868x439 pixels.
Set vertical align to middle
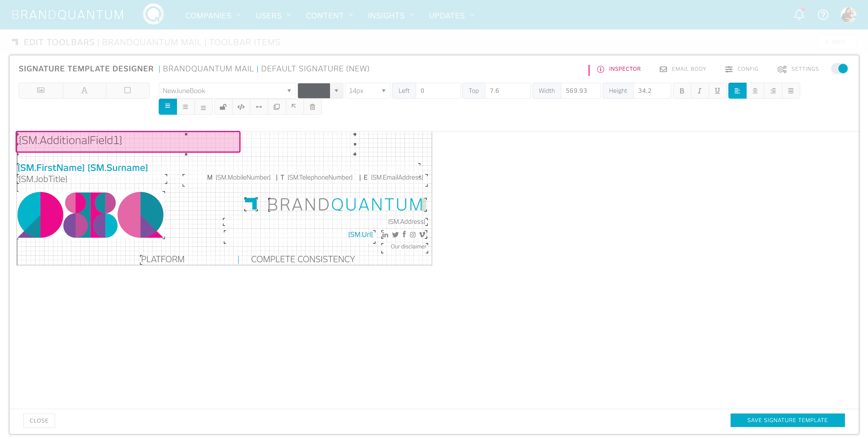coord(185,107)
